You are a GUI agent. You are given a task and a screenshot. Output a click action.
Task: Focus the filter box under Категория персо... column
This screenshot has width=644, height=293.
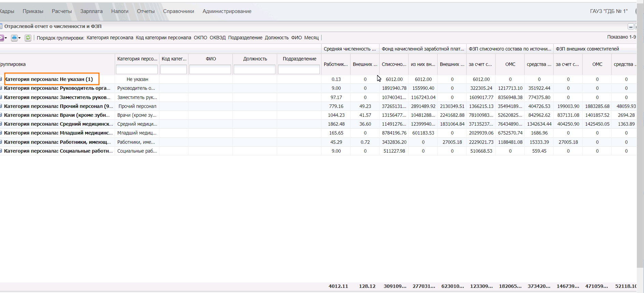tap(137, 69)
